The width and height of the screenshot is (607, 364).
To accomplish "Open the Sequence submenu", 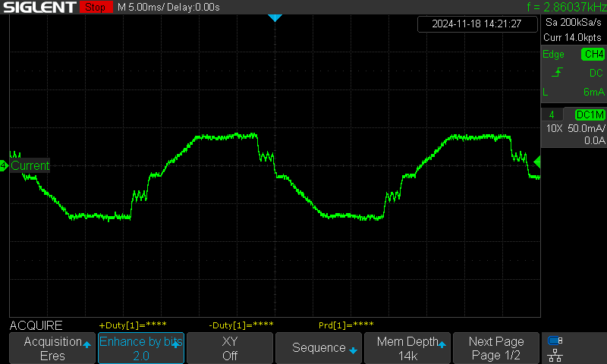I will (318, 348).
